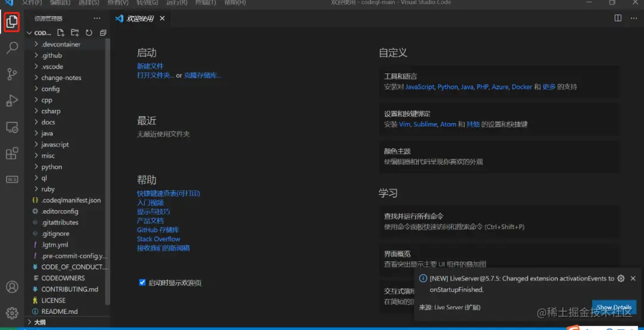Open the 编辑(E) menu
Screen dimensions: 644x330
60,2
